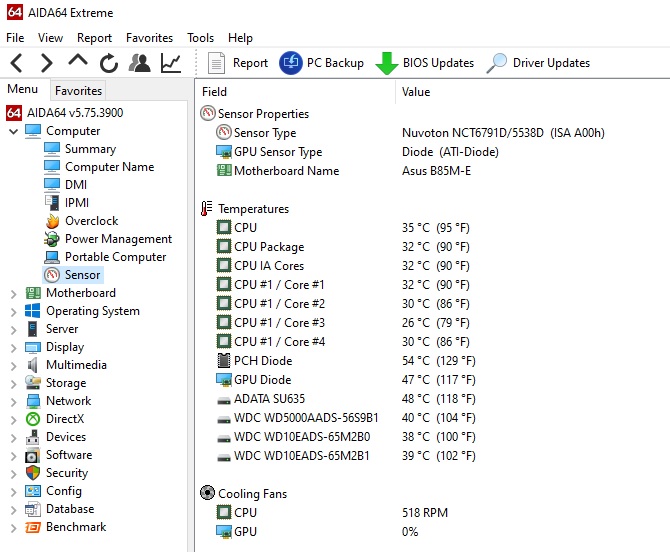Screen dimensions: 670x552
Task: Open the Help menu
Action: click(240, 38)
